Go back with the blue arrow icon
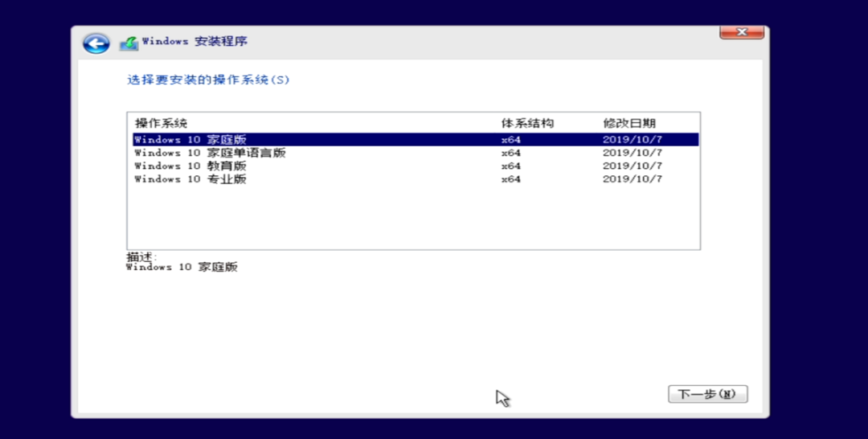 point(96,43)
